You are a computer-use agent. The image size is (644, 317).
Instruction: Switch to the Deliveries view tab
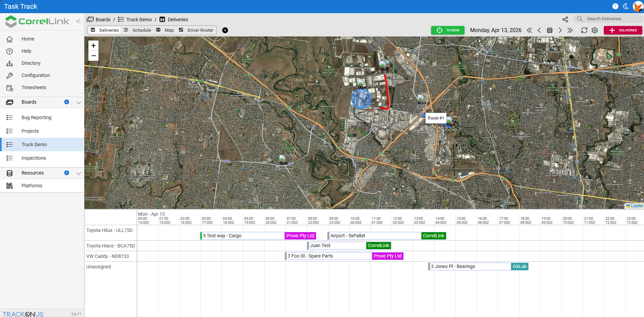(105, 30)
